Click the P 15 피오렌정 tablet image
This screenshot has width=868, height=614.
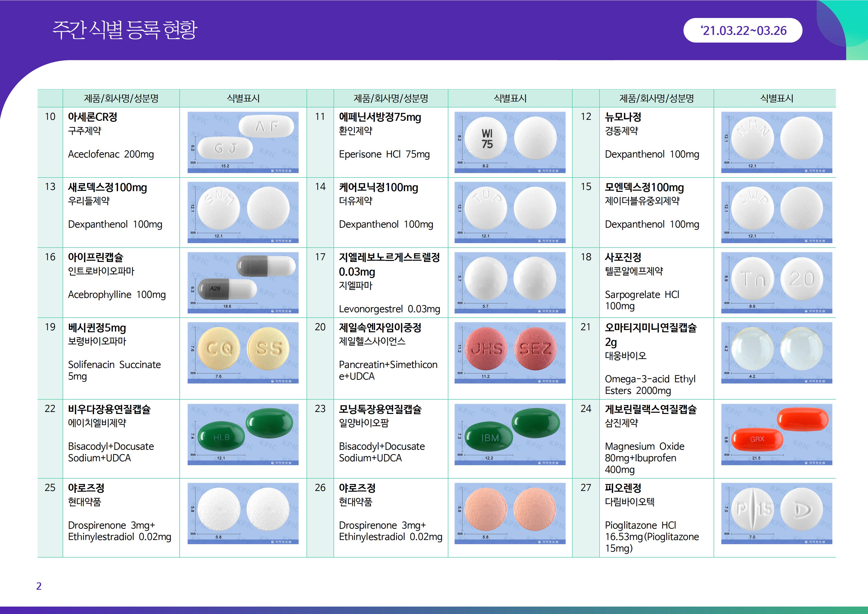pos(776,513)
